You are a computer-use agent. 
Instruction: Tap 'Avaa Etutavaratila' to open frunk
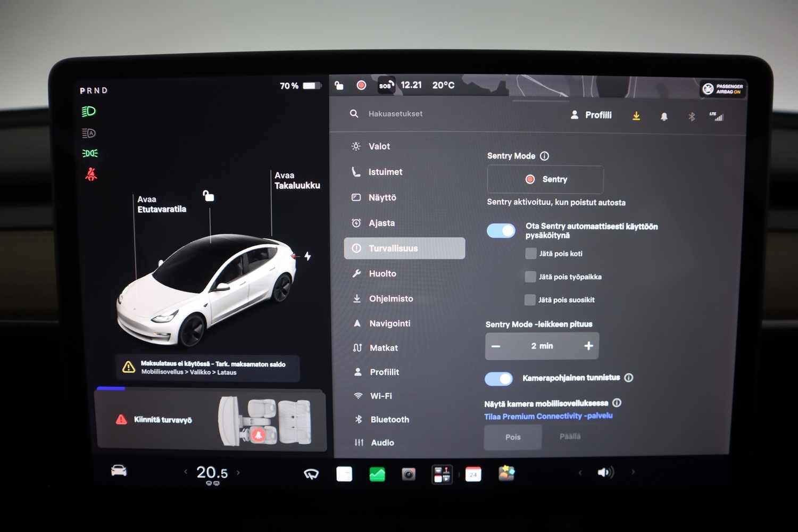click(162, 204)
